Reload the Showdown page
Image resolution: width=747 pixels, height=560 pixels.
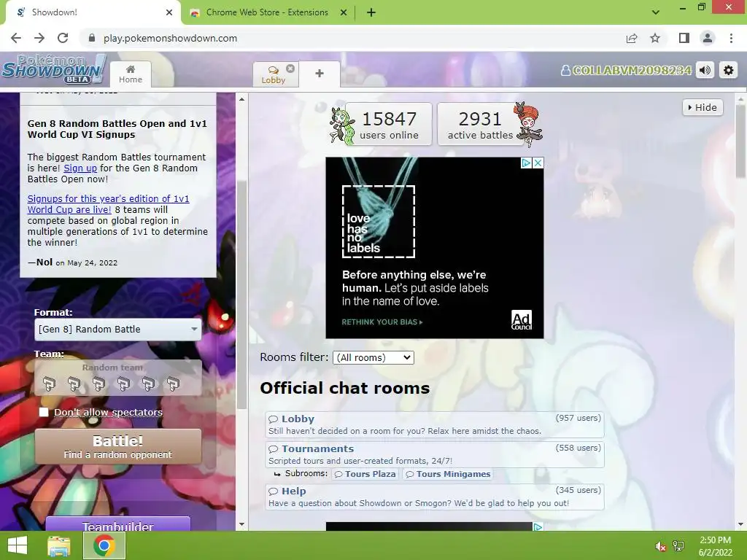tap(63, 38)
